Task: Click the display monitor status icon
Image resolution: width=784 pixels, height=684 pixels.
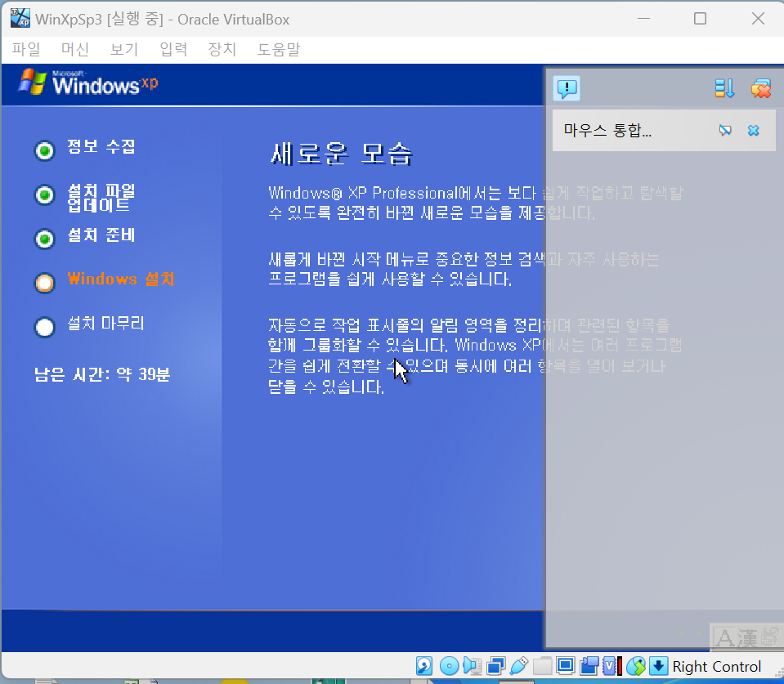Action: [x=566, y=666]
